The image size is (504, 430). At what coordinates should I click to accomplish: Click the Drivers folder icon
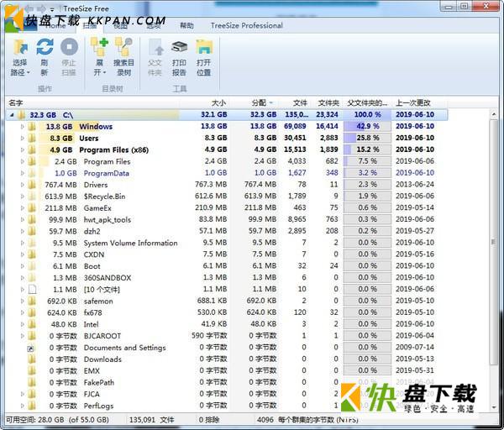32,185
